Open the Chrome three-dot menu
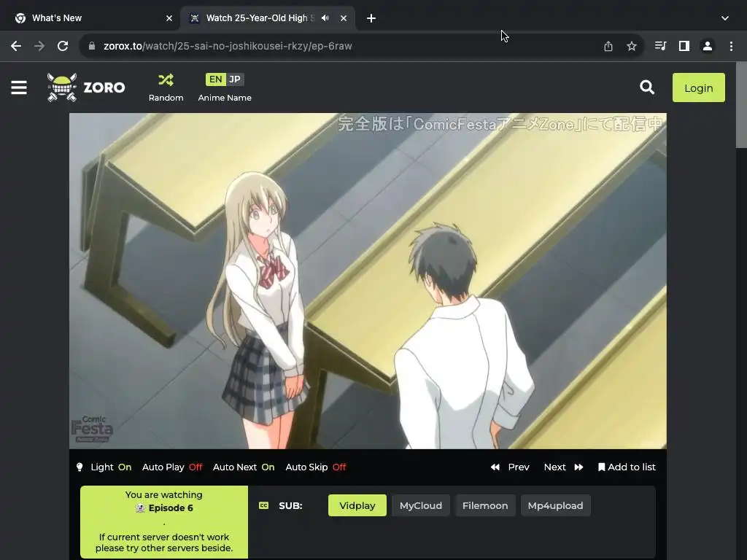 731,46
